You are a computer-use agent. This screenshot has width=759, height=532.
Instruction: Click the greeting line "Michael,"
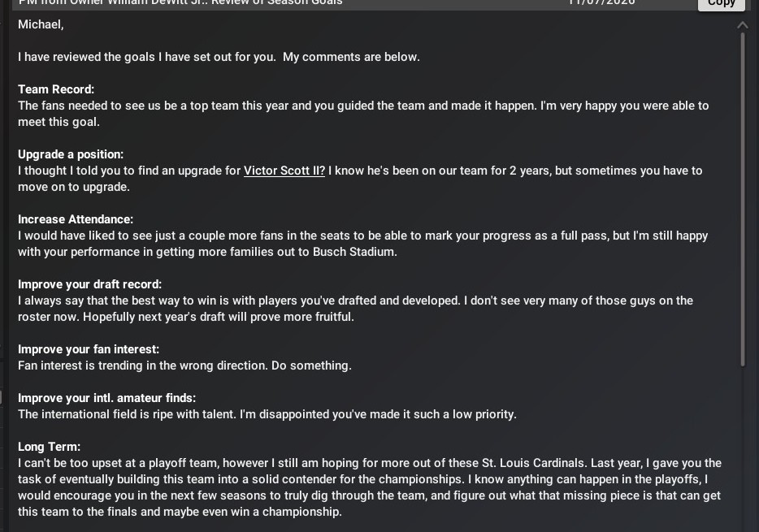point(41,24)
